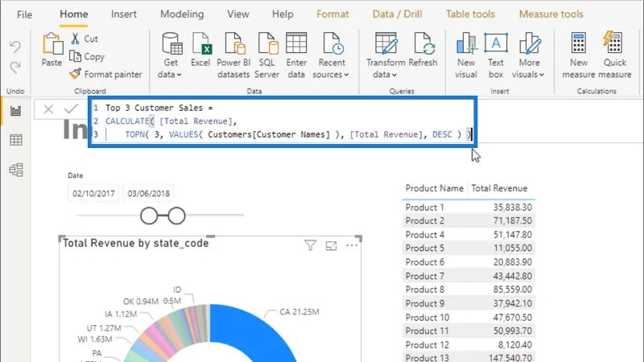This screenshot has height=362, width=644.
Task: Add a Text box
Action: 496,56
